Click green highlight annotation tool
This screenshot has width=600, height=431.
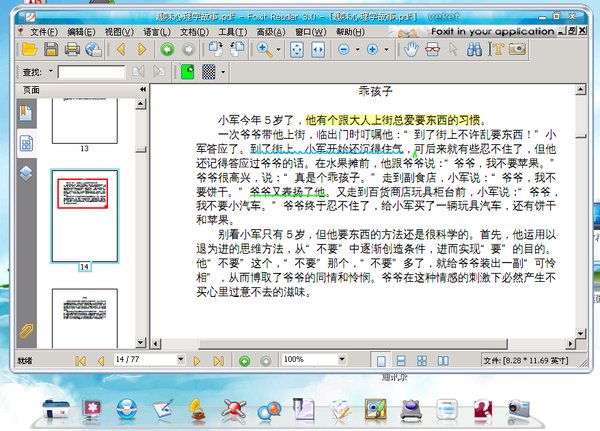click(x=188, y=72)
